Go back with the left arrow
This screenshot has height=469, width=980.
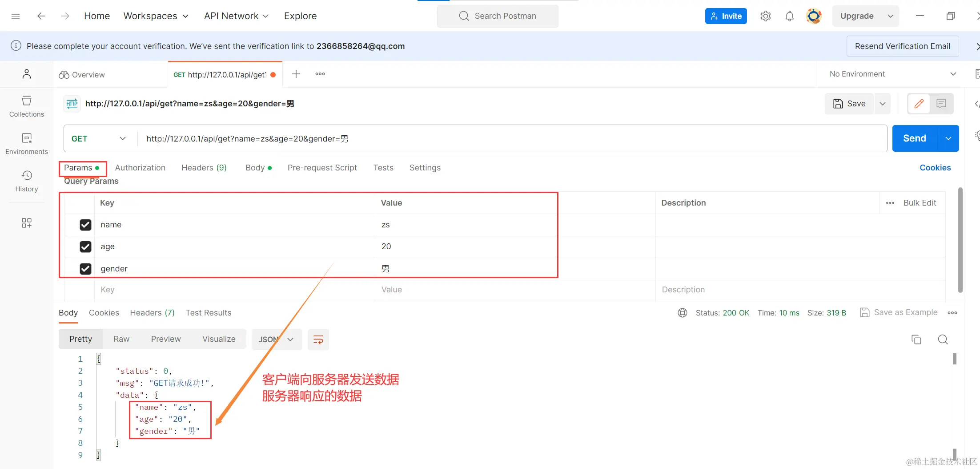click(x=41, y=16)
